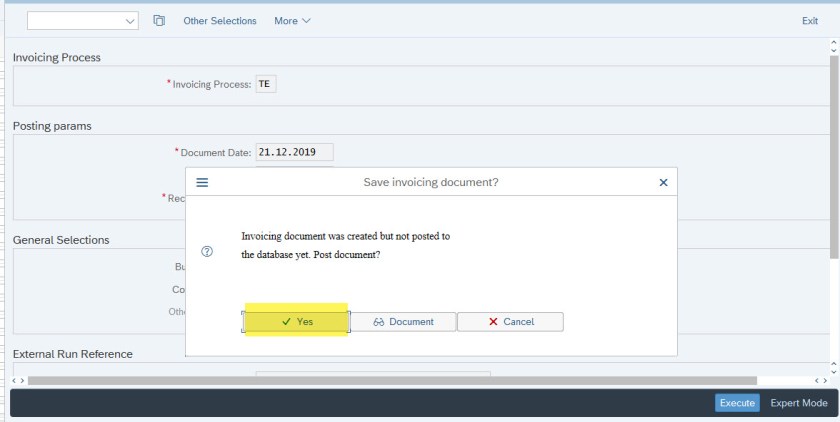840x422 pixels.
Task: Cancel the post document prompt
Action: [x=510, y=321]
